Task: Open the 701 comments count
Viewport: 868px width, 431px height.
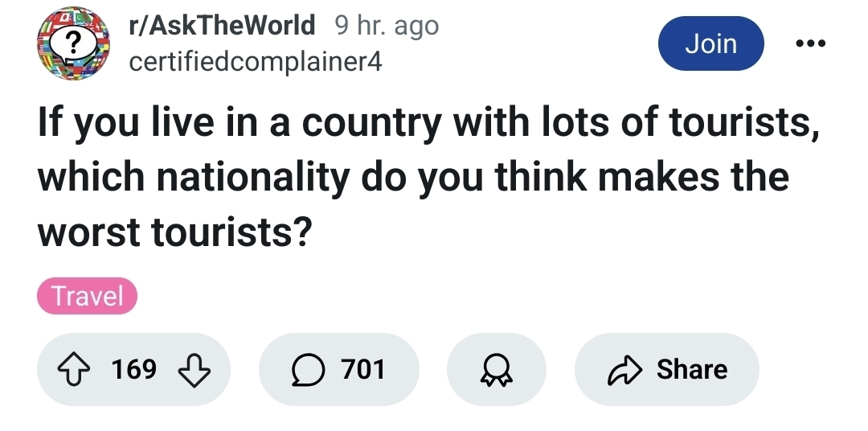Action: click(363, 369)
